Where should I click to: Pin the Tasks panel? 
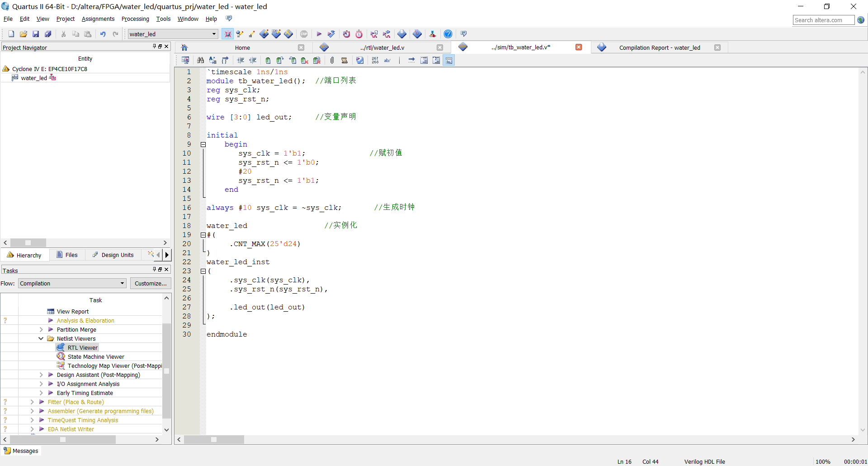(154, 269)
